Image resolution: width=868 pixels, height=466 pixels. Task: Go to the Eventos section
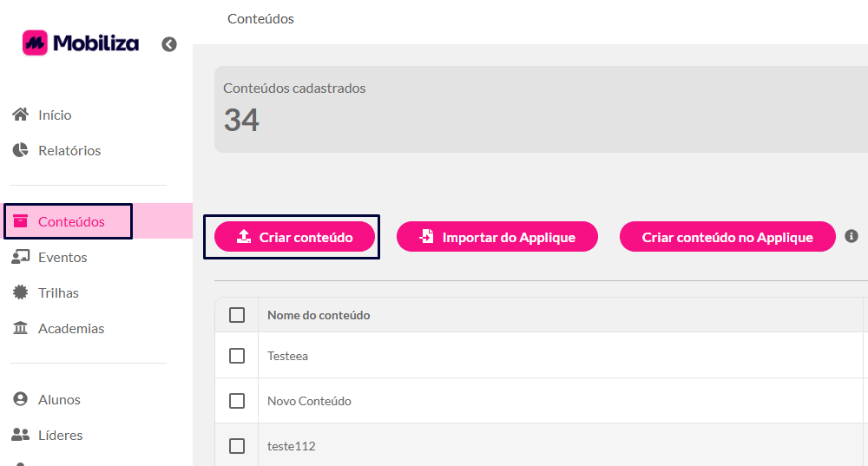(x=62, y=258)
